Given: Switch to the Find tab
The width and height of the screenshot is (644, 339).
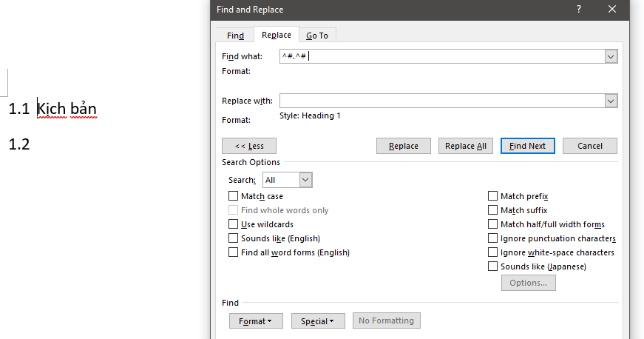Looking at the screenshot, I should pos(235,36).
